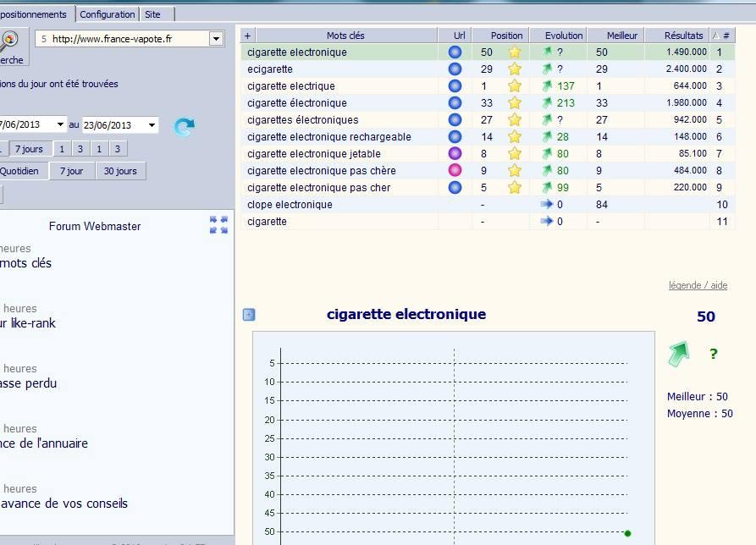Click the green evolution arrow for cigarette electrique
The width and height of the screenshot is (756, 545).
(547, 85)
